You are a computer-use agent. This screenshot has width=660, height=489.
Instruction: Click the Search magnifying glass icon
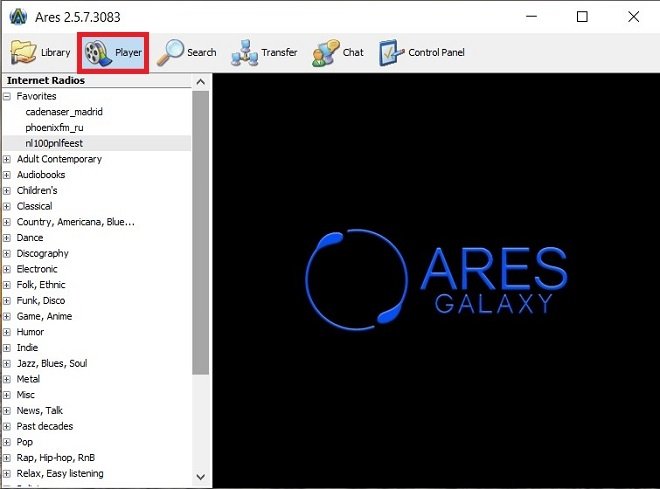pyautogui.click(x=170, y=53)
